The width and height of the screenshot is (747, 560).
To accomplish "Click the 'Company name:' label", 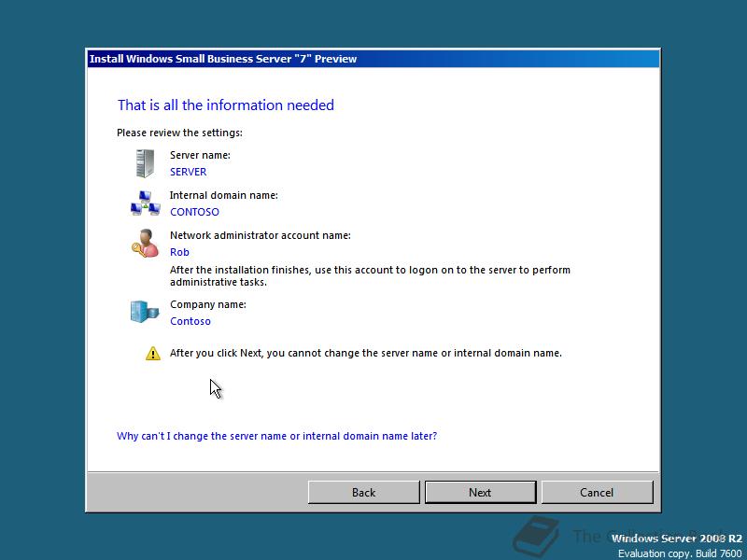I will pyautogui.click(x=208, y=304).
